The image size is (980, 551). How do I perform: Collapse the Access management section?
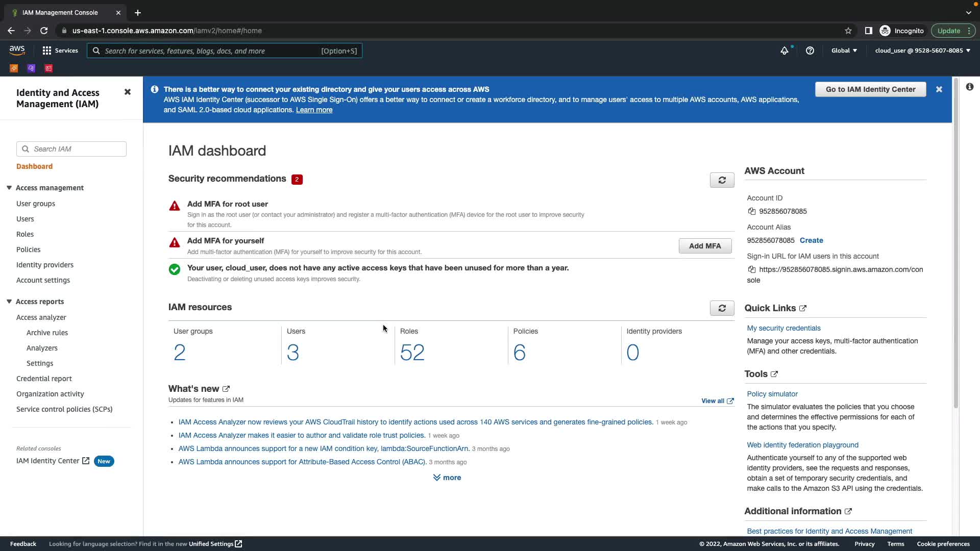tap(9, 188)
